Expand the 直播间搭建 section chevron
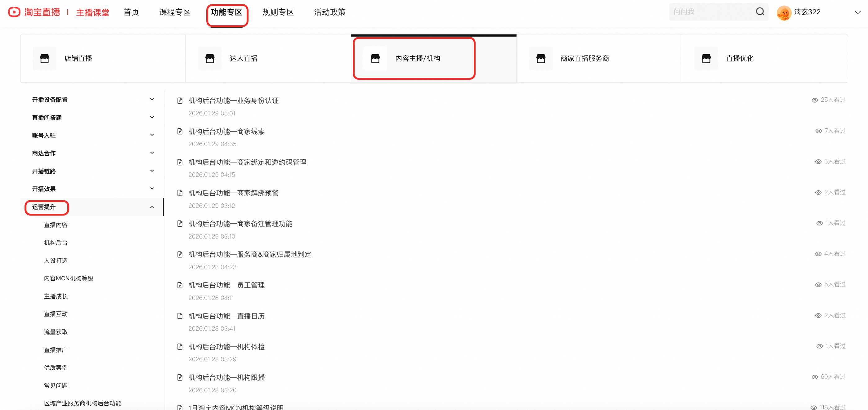The image size is (868, 410). (152, 117)
